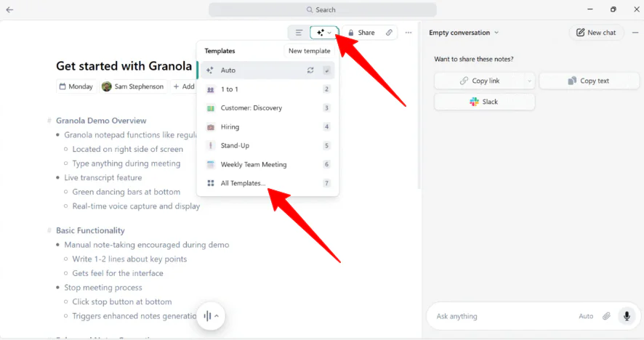Click 'Manual note-taking encouraged during demo' bullet
The image size is (644, 340).
pos(147,245)
